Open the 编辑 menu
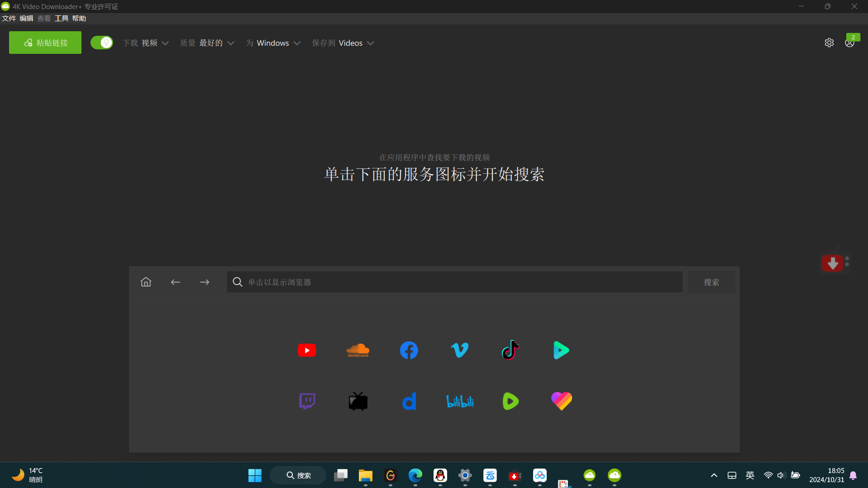Viewport: 868px width, 488px height. (x=26, y=18)
